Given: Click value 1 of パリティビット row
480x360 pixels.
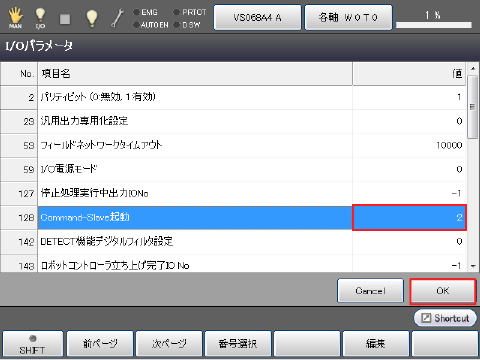Looking at the screenshot, I should point(409,97).
